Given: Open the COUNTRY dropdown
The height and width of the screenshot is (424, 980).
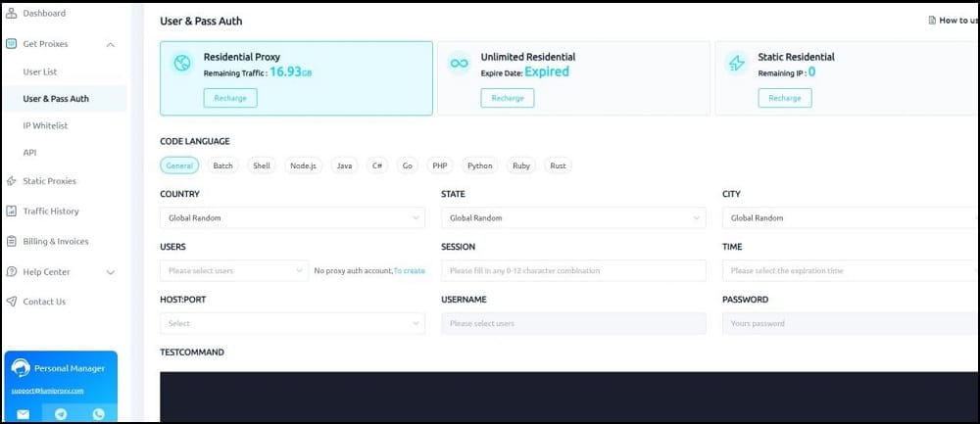Looking at the screenshot, I should [x=292, y=218].
